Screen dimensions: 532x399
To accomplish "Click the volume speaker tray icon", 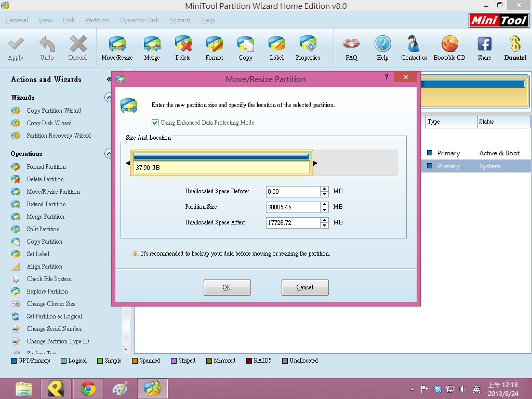I will tap(462, 389).
